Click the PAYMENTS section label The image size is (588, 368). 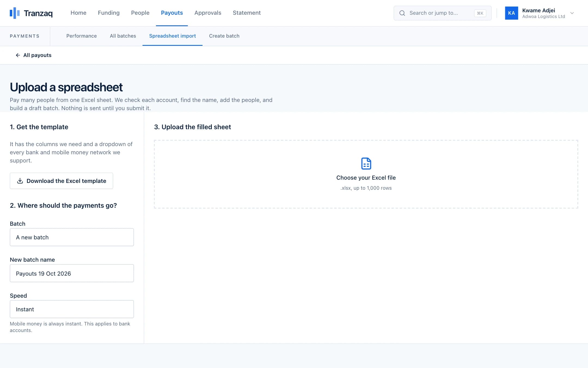pyautogui.click(x=24, y=36)
